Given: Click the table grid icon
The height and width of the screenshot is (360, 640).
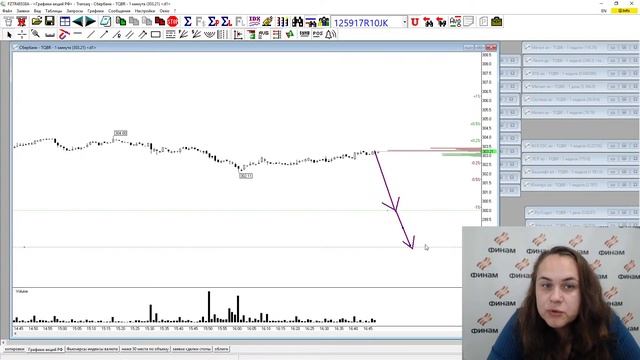Looking at the screenshot, I should [x=65, y=21].
